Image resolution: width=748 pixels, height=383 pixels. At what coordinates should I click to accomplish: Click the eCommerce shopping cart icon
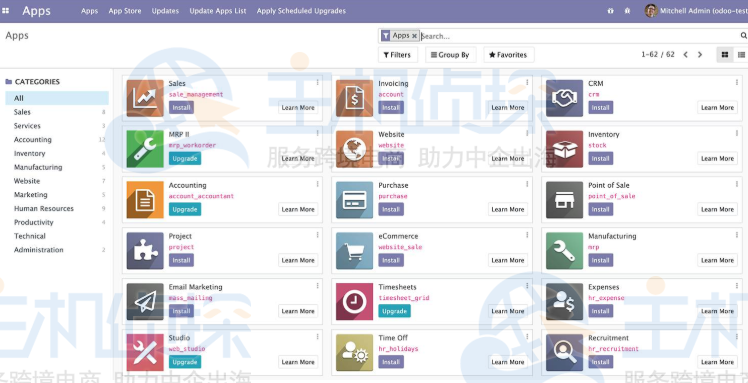pos(354,251)
